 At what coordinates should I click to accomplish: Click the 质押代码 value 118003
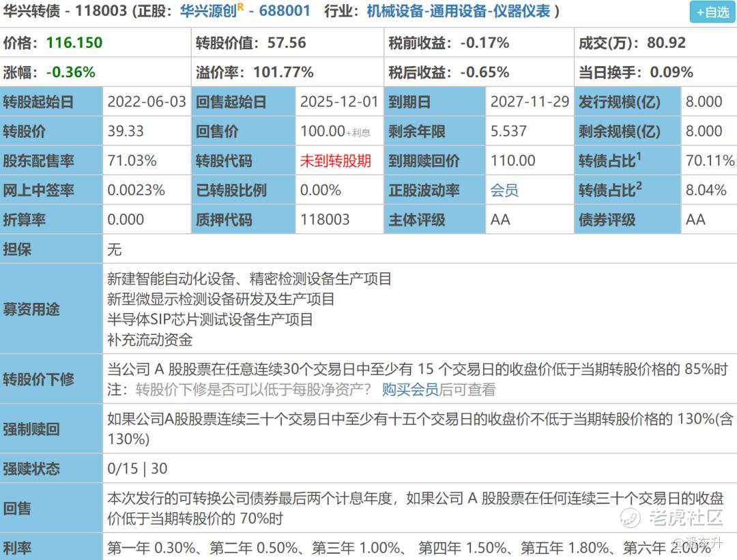coord(325,220)
